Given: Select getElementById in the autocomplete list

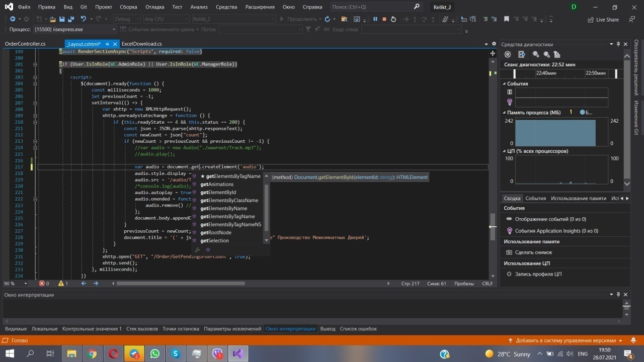Looking at the screenshot, I should [218, 192].
